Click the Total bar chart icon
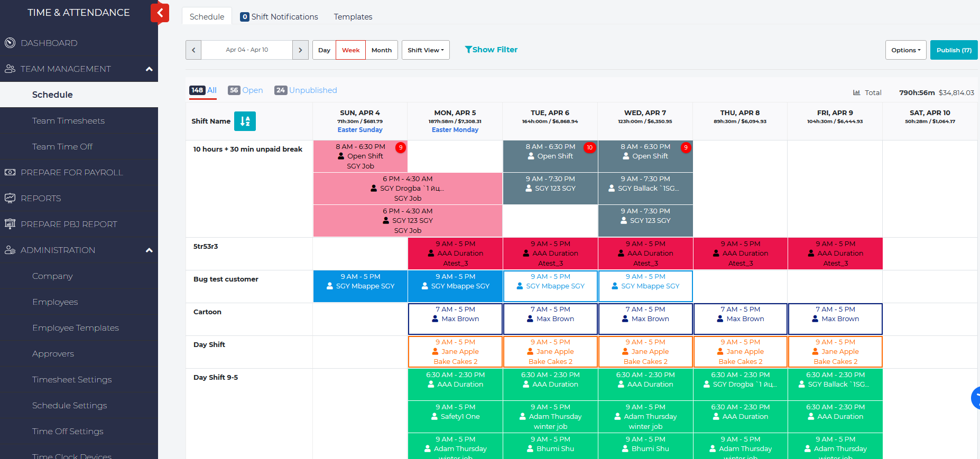 (856, 92)
